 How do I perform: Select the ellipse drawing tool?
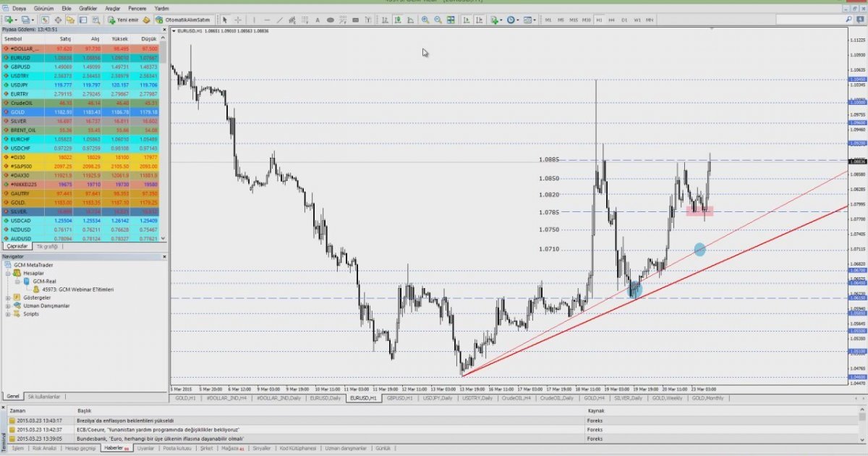tap(330, 20)
